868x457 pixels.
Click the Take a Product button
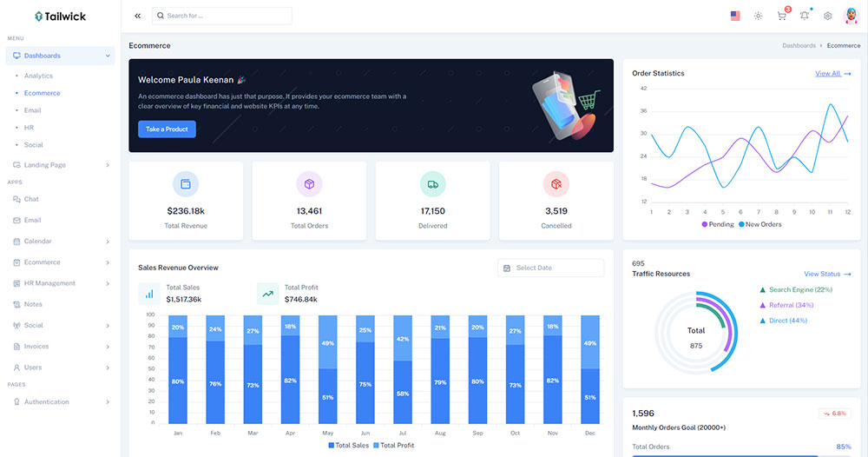point(167,129)
